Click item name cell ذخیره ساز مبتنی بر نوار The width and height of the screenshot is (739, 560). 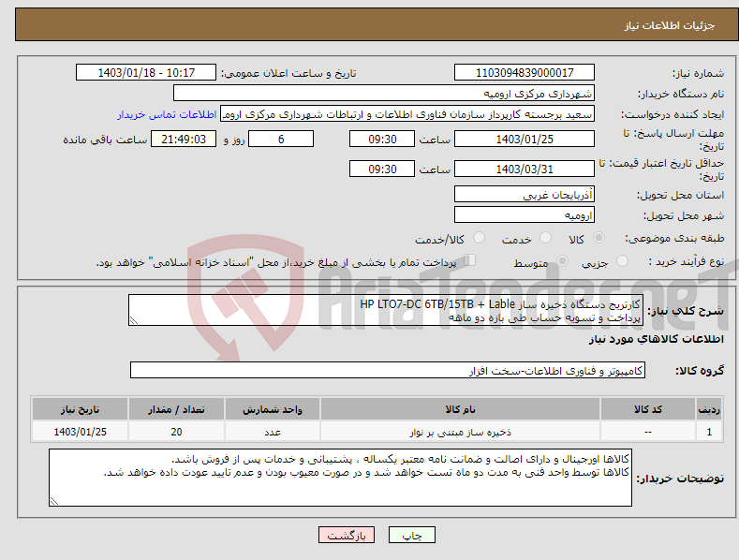tap(460, 432)
